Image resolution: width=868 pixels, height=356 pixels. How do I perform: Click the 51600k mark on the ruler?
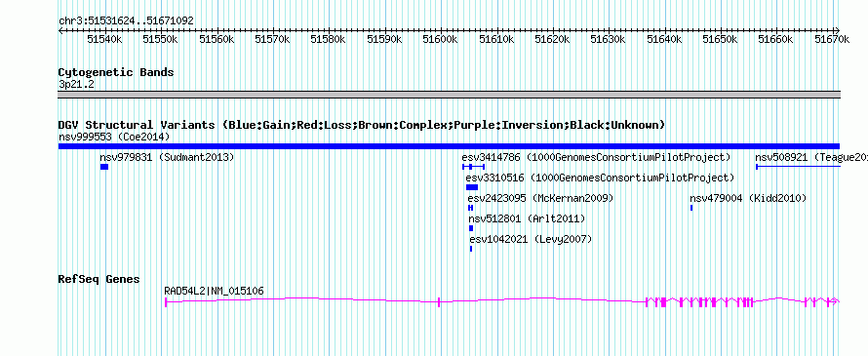click(440, 39)
